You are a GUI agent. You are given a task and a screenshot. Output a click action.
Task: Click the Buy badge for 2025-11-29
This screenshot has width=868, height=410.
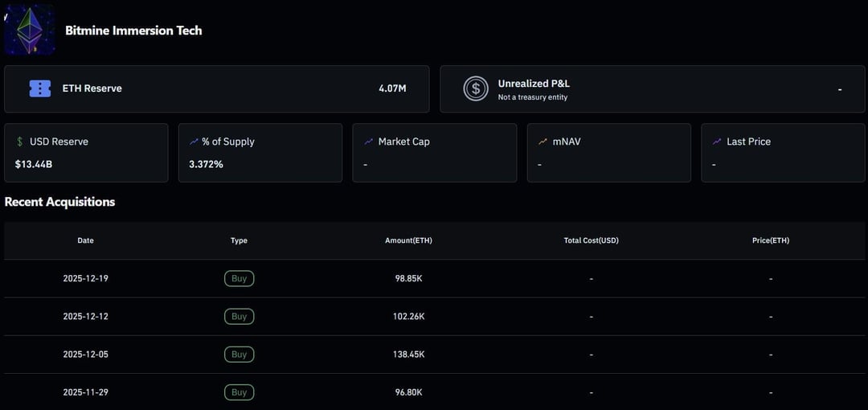tap(239, 392)
